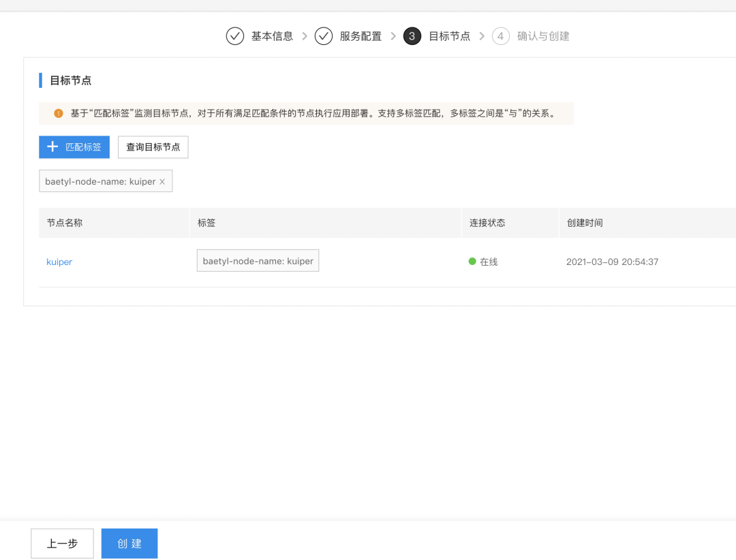Screen dimensions: 736x560
Task: Remove the baetyl-node-name: kuiper tag via X
Action: [x=162, y=182]
